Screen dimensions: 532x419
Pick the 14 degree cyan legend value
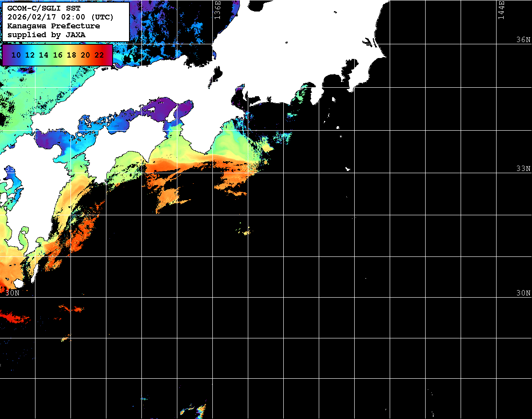pos(43,55)
